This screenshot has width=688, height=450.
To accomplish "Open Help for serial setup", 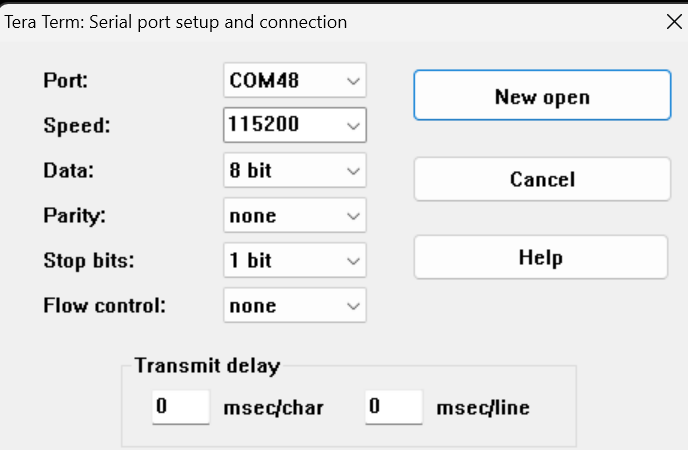I will (x=541, y=257).
